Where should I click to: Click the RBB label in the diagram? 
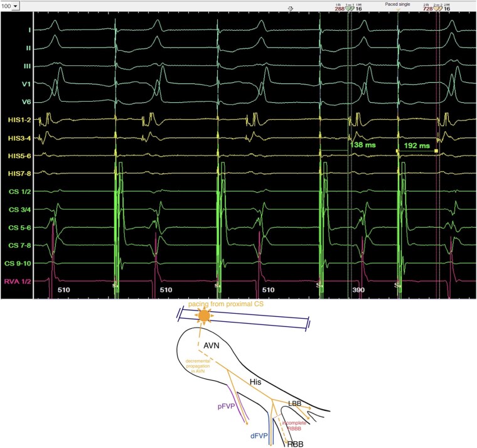tap(296, 444)
